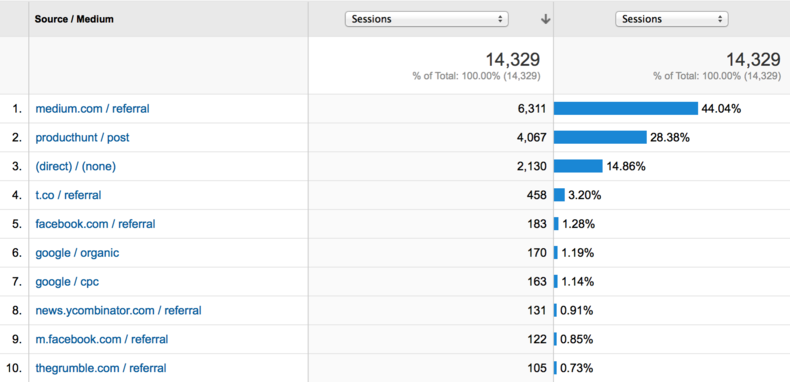Click the 28.38% bar for producthunt
Screen dimensions: 790x382
(600, 137)
